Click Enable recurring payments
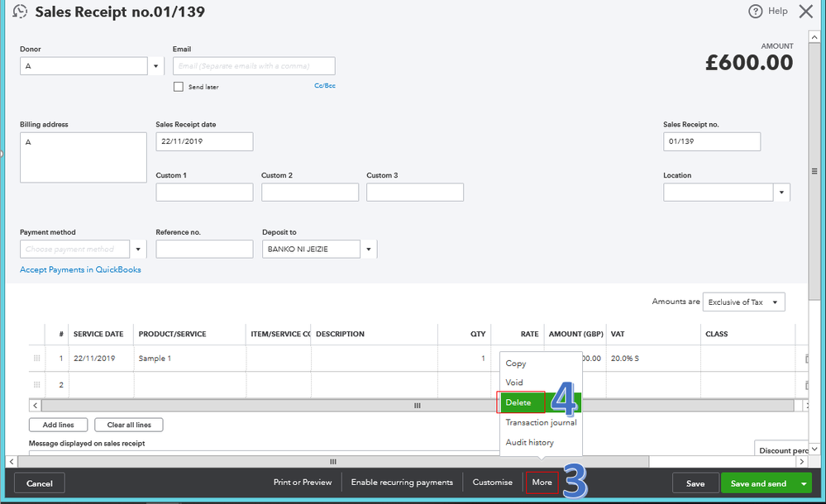 tap(402, 483)
